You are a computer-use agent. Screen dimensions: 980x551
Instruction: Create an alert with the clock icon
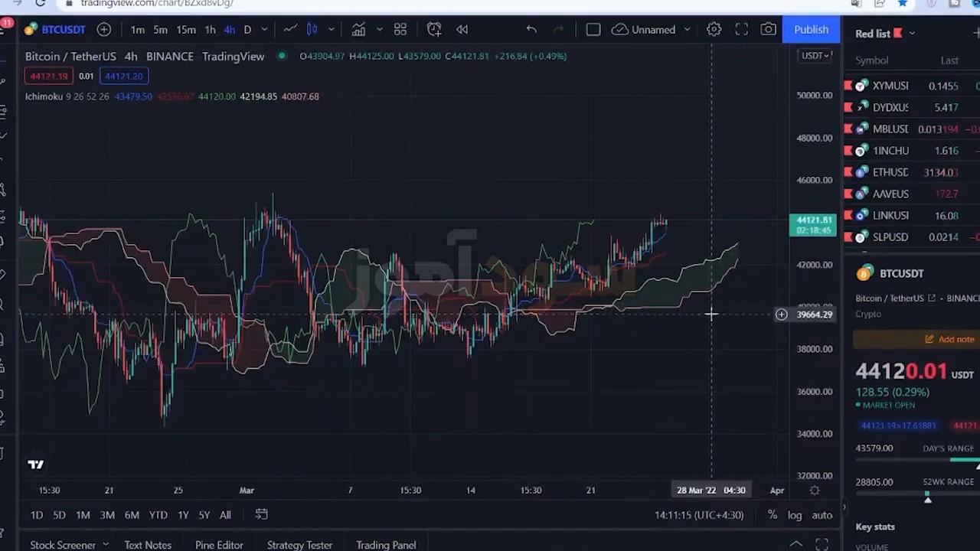[434, 30]
